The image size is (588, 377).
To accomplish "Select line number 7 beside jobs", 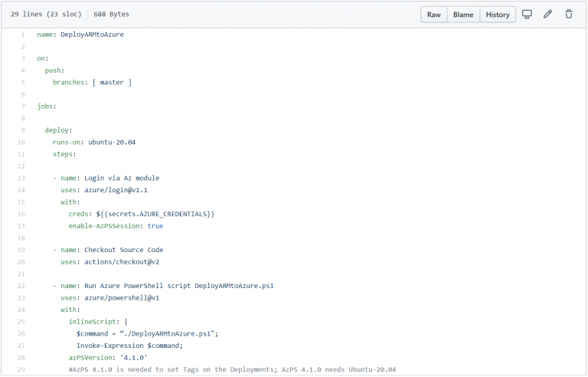I will click(x=22, y=107).
